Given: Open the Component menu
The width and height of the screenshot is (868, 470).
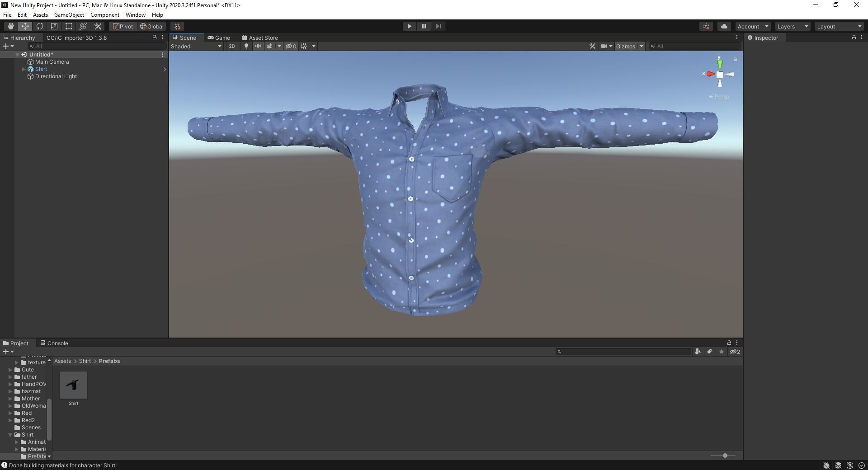Looking at the screenshot, I should (105, 15).
